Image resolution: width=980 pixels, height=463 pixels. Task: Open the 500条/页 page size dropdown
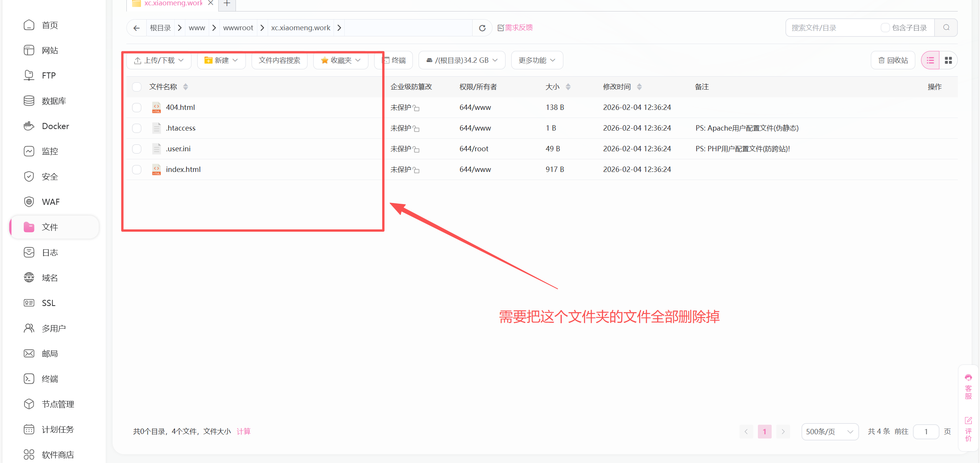[x=829, y=432]
